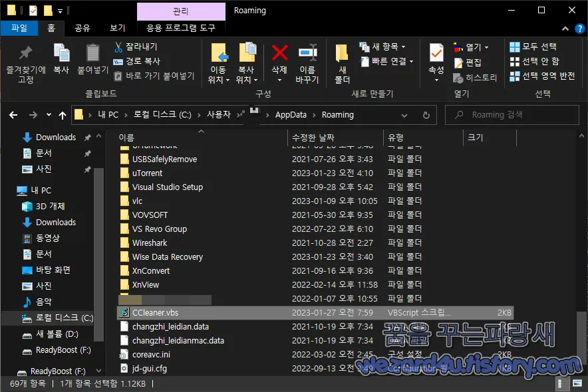Open the 새 항목 new item dropdown
588x392 pixels.
382,47
